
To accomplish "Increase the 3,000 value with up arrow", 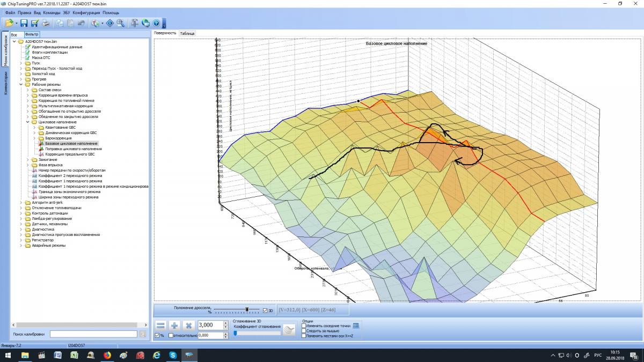I will pos(226,323).
